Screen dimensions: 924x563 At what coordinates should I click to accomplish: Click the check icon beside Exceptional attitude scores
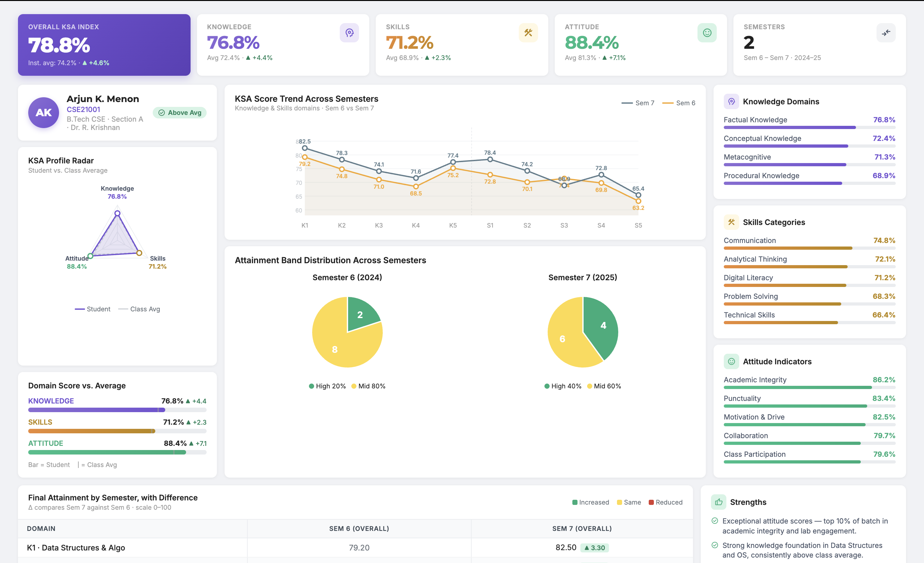tap(714, 521)
